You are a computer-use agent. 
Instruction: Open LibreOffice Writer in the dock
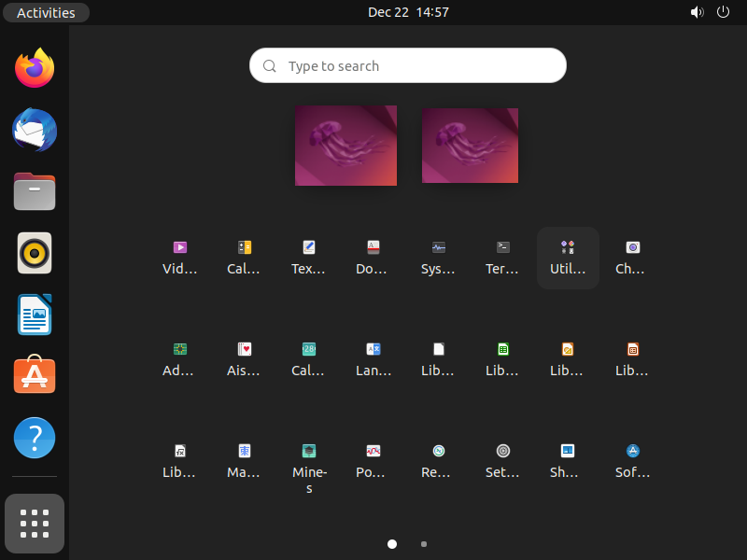pyautogui.click(x=35, y=315)
